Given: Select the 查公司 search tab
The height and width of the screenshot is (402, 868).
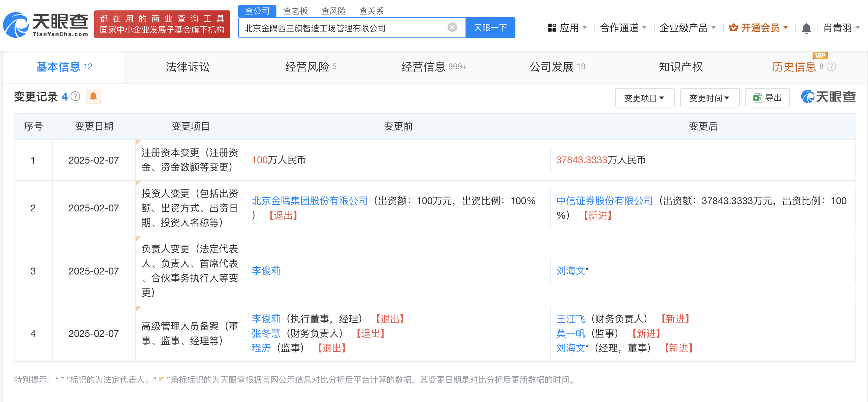Looking at the screenshot, I should tap(257, 11).
